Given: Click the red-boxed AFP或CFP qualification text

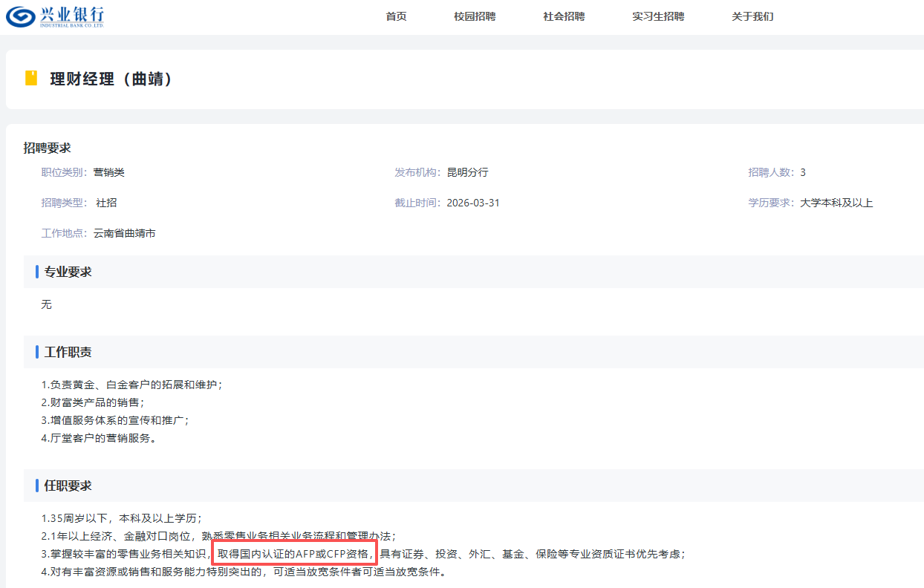Looking at the screenshot, I should [294, 554].
